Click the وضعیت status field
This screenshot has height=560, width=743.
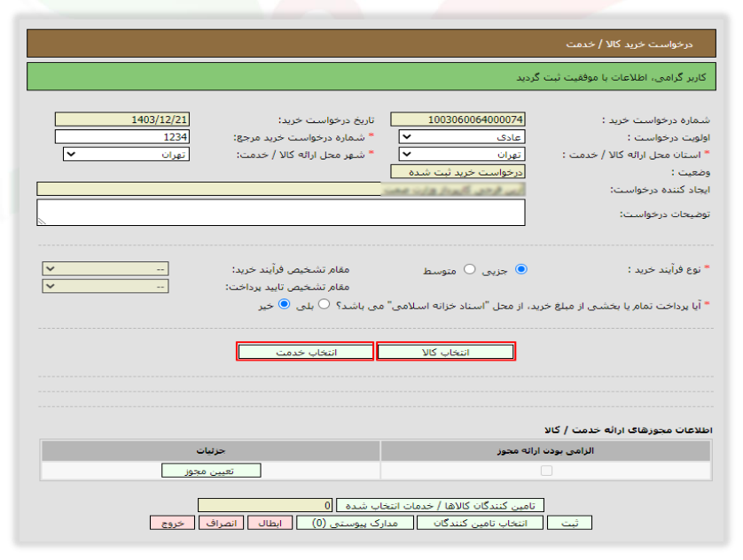[x=458, y=172]
